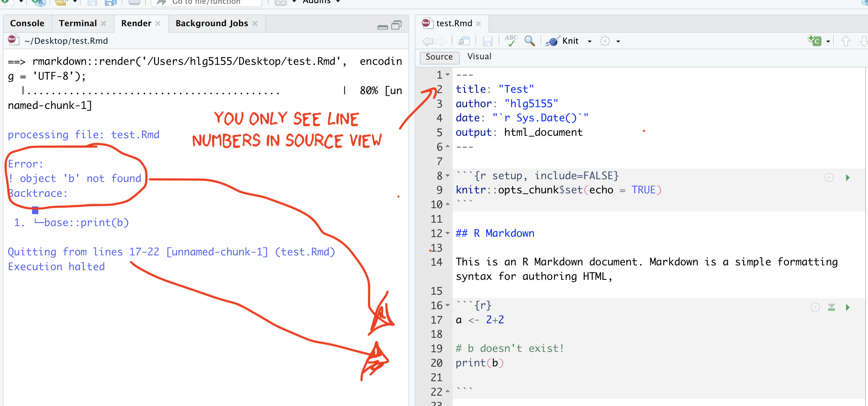Switch to the Console tab
Image resolution: width=868 pixels, height=406 pixels.
click(x=27, y=23)
